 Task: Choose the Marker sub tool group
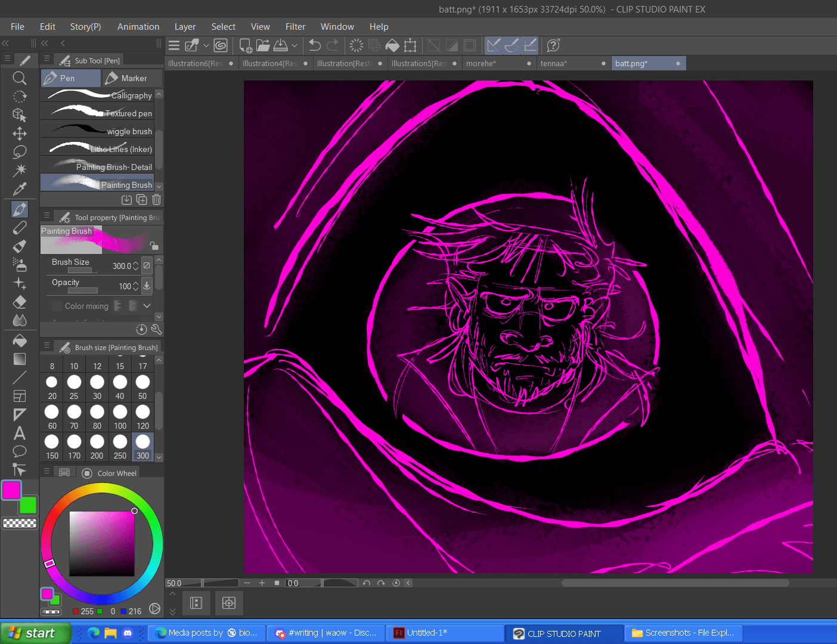coord(132,78)
